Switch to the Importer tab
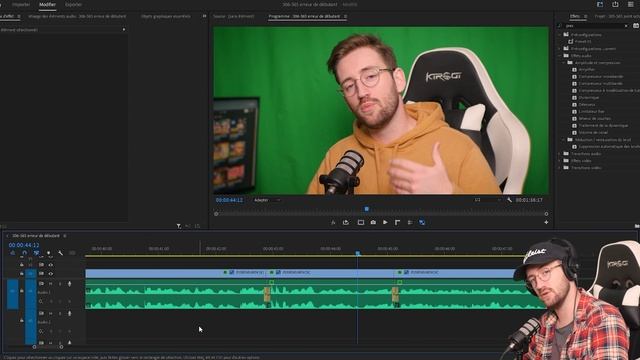The image size is (640, 360). pyautogui.click(x=21, y=4)
